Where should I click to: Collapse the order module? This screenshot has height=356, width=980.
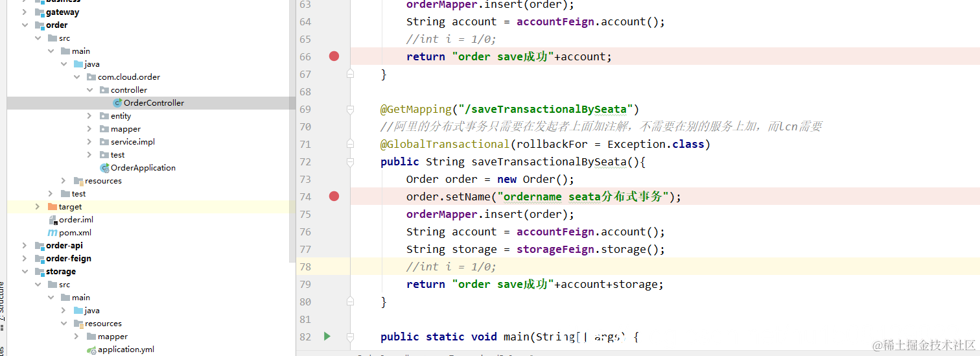(x=25, y=25)
